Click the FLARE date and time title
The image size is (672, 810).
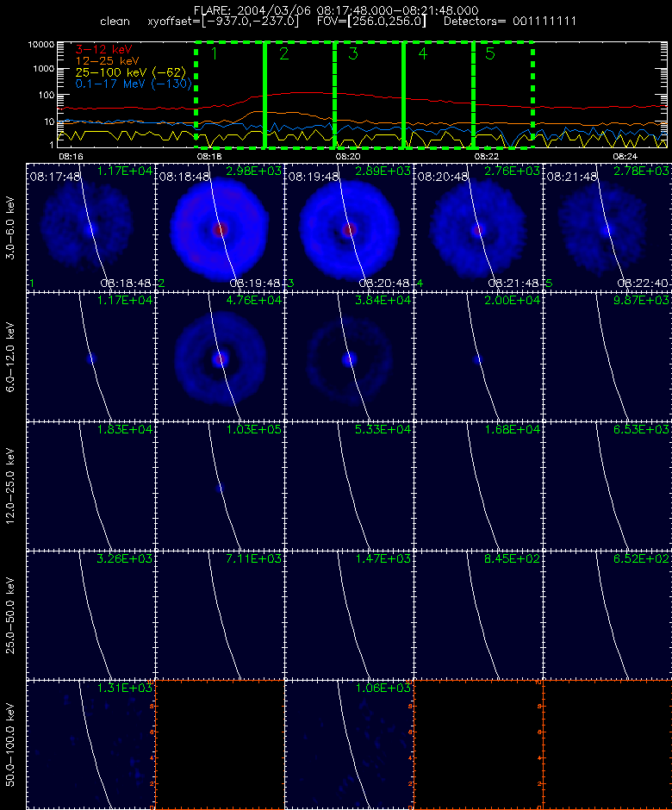(336, 10)
